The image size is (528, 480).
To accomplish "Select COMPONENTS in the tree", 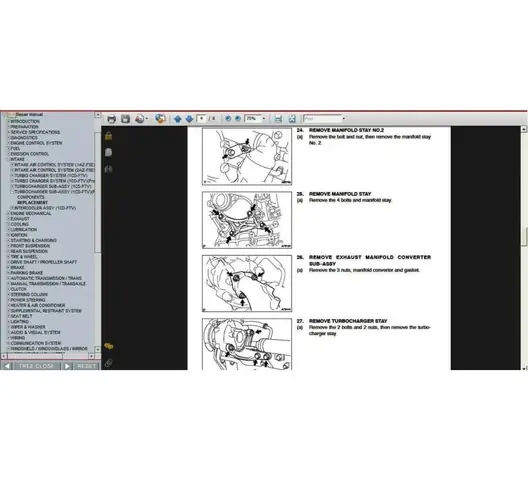I will pos(31,197).
